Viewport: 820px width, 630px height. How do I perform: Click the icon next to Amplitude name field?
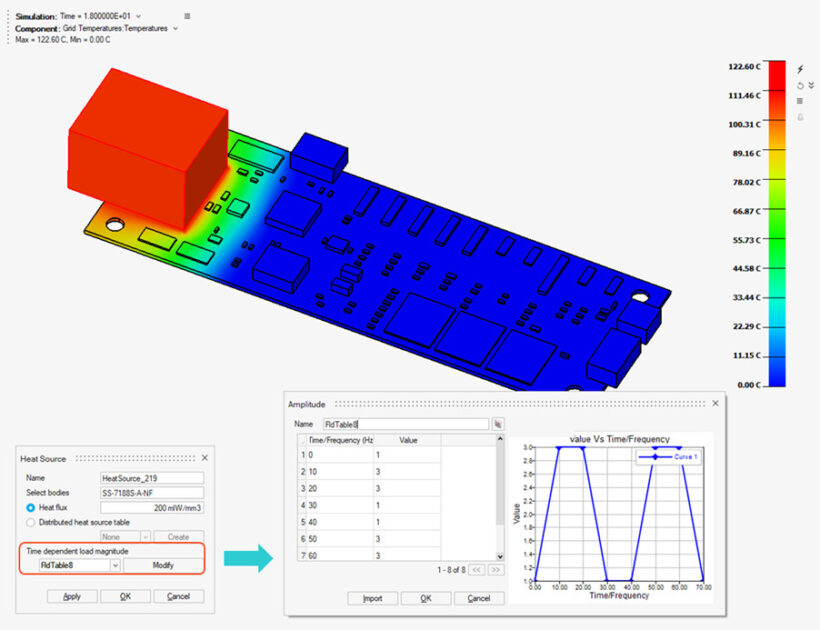point(497,424)
